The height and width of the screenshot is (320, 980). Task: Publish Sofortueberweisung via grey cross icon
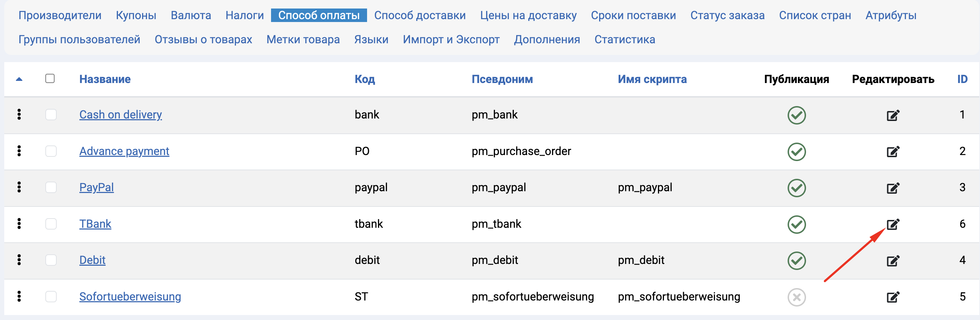(x=796, y=297)
